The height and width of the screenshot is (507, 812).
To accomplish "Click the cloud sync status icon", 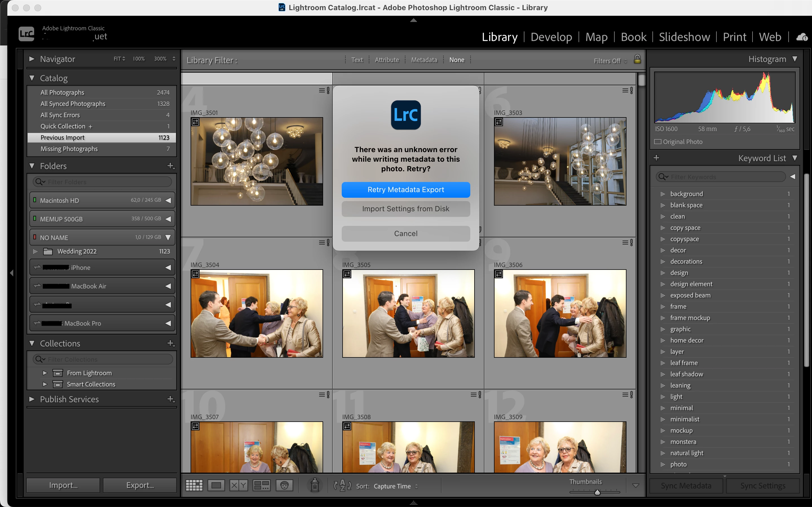I will click(802, 37).
